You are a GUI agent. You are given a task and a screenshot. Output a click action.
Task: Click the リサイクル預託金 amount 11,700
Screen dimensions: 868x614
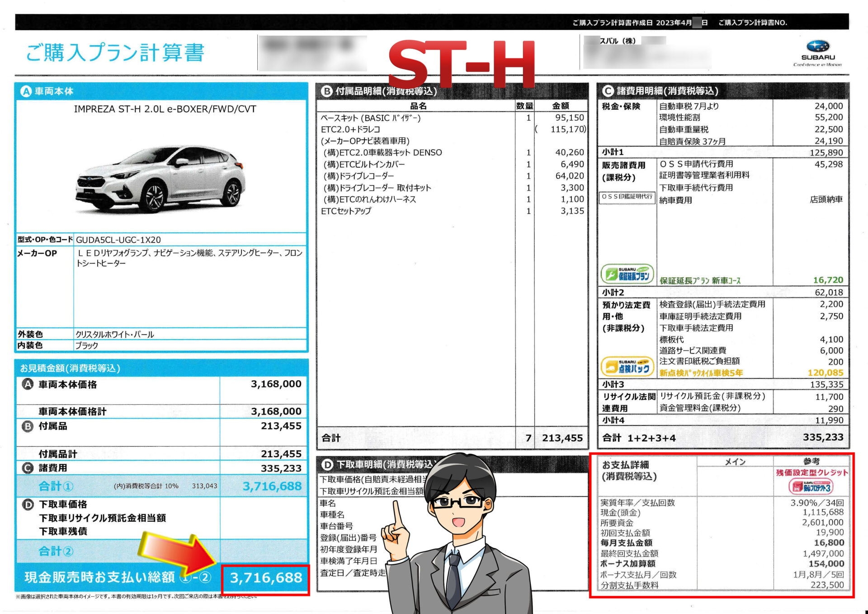click(x=829, y=397)
